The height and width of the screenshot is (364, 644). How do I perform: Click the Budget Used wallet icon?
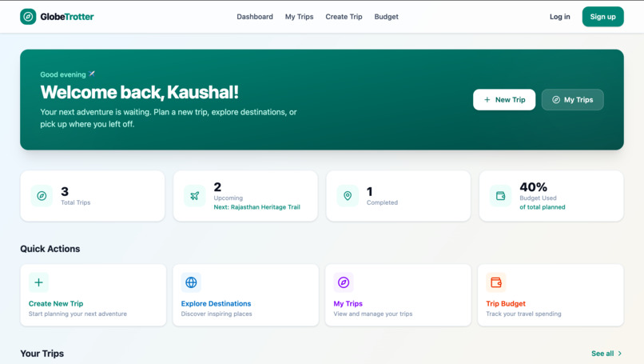pyautogui.click(x=500, y=196)
